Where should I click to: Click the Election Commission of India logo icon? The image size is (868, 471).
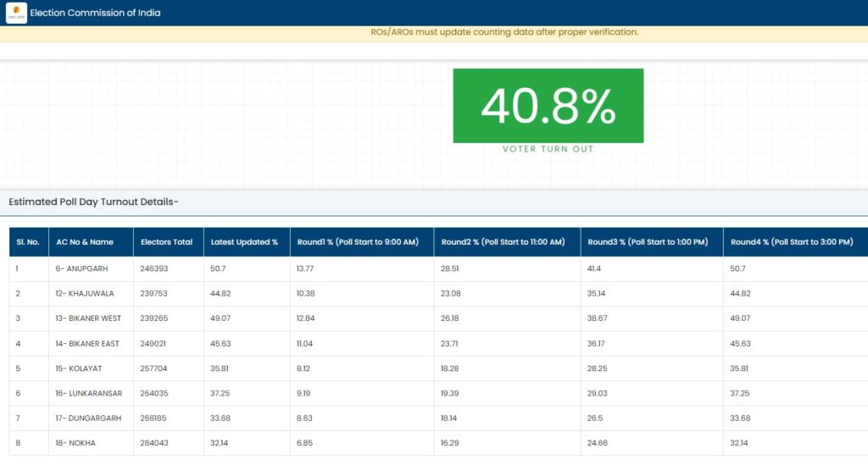click(16, 13)
